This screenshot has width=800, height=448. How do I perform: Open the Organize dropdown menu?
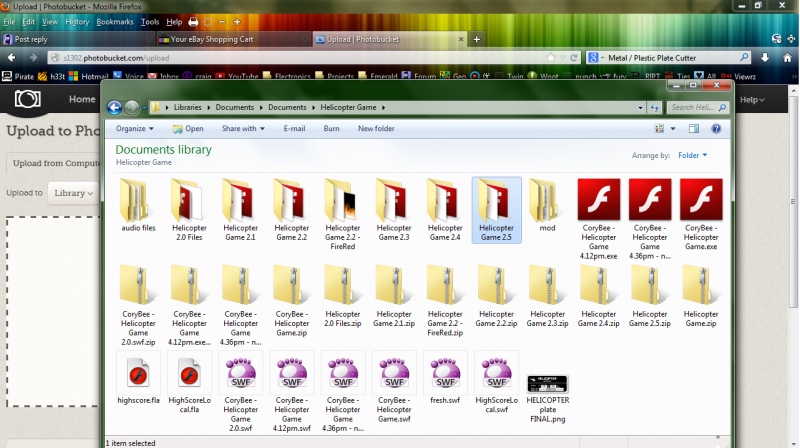point(135,129)
